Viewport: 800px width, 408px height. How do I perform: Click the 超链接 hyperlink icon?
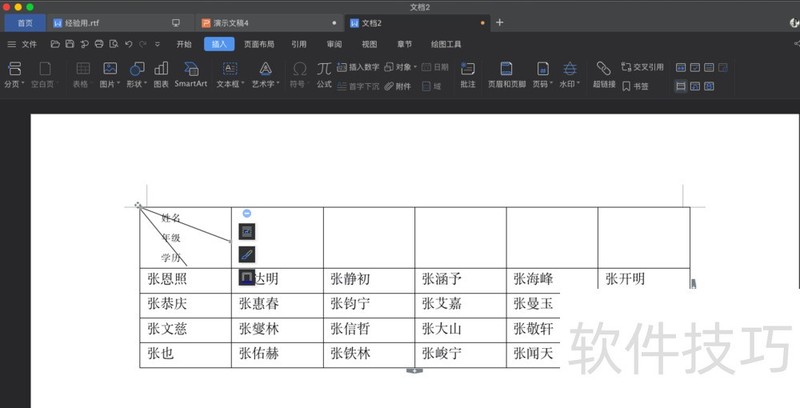click(603, 74)
